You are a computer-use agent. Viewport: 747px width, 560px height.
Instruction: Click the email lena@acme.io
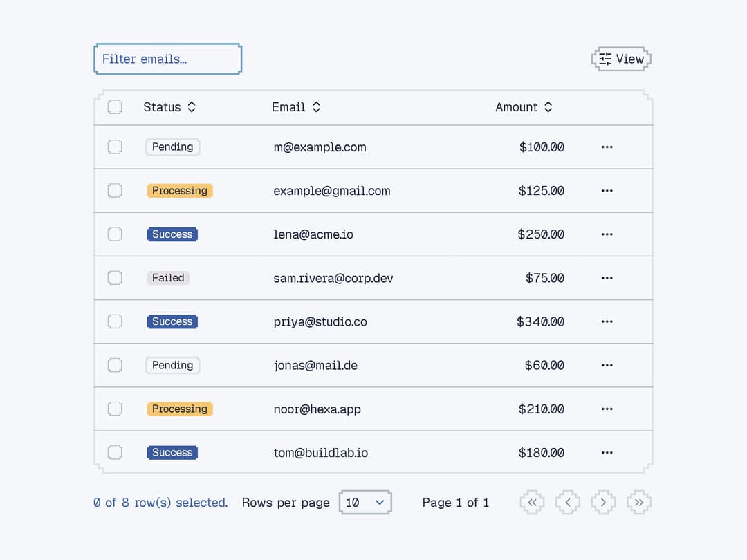(313, 234)
